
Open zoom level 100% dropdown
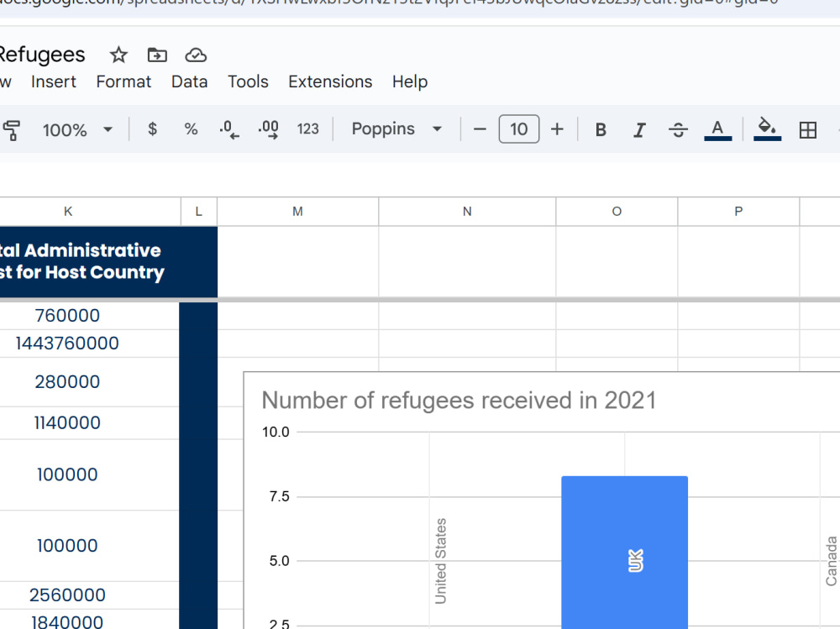pyautogui.click(x=77, y=129)
